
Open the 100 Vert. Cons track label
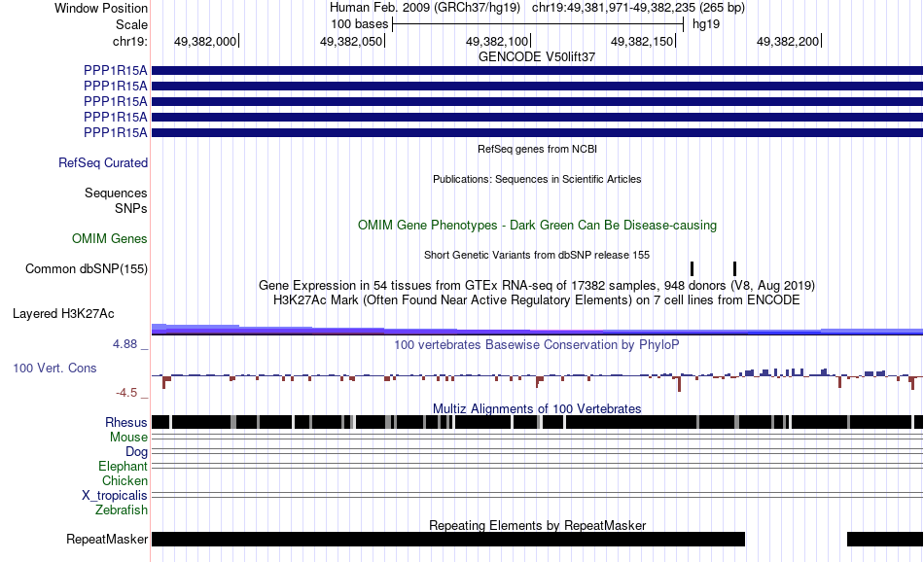pyautogui.click(x=54, y=369)
